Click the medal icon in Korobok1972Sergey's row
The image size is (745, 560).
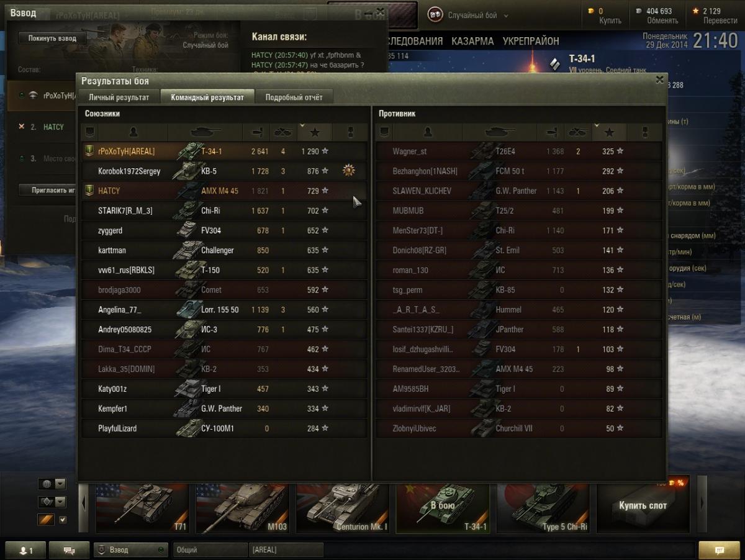[349, 170]
